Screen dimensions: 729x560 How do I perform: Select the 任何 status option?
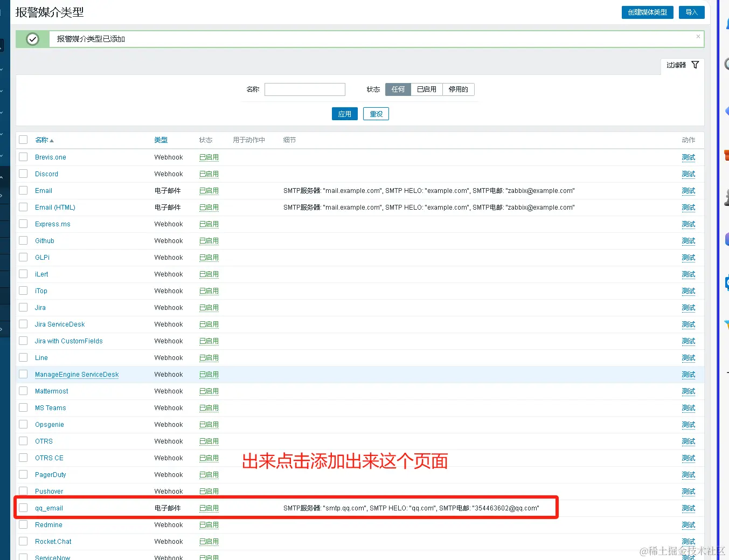coord(398,89)
